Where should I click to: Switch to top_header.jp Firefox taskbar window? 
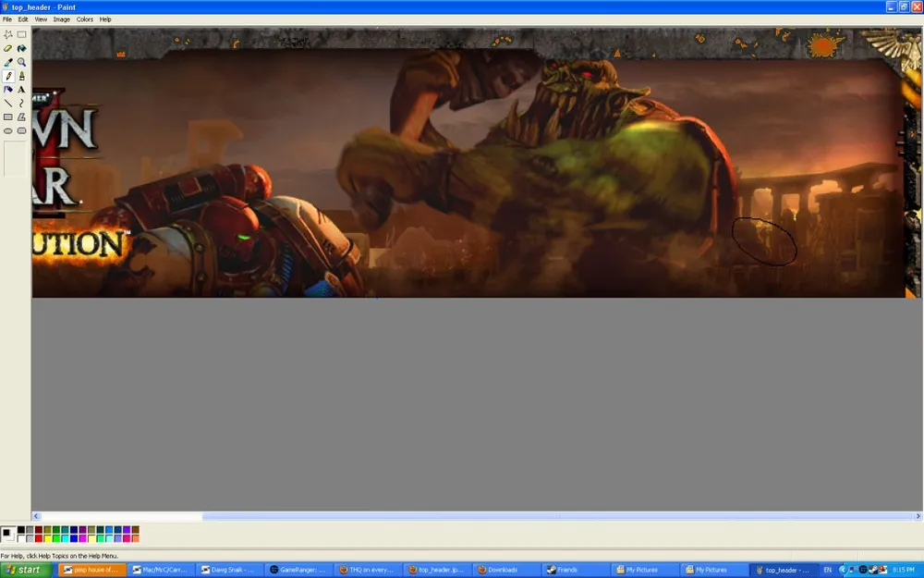coord(437,570)
